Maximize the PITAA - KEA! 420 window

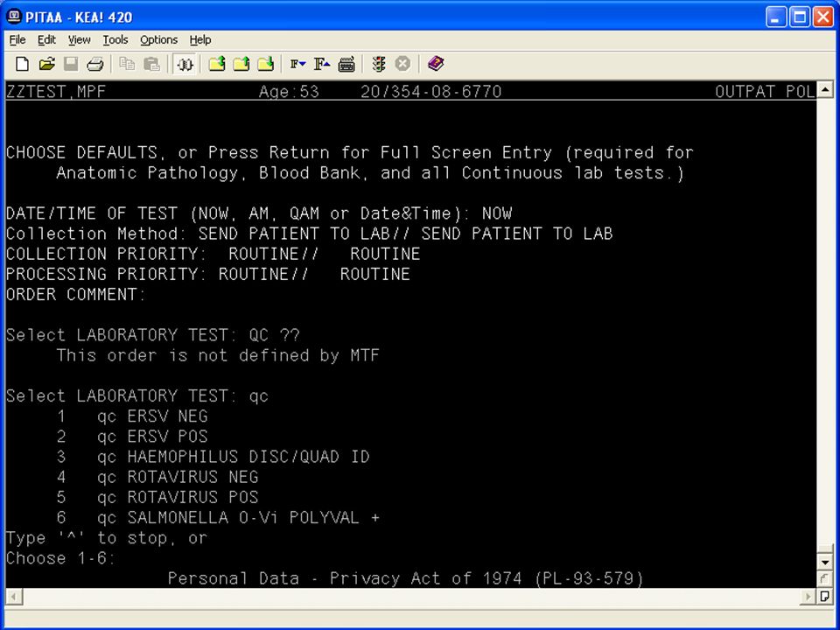click(799, 17)
